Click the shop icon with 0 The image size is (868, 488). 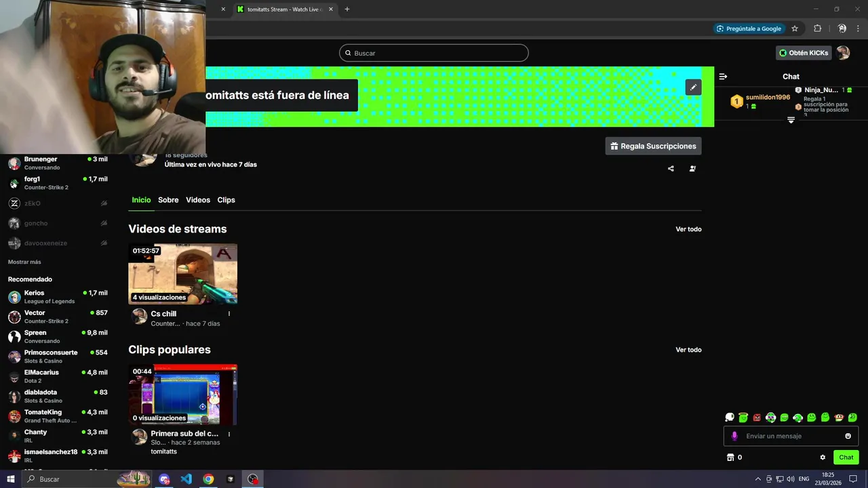734,457
